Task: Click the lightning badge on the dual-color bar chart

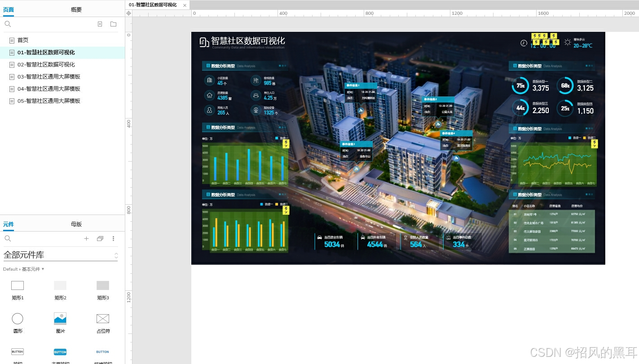Action: [286, 211]
